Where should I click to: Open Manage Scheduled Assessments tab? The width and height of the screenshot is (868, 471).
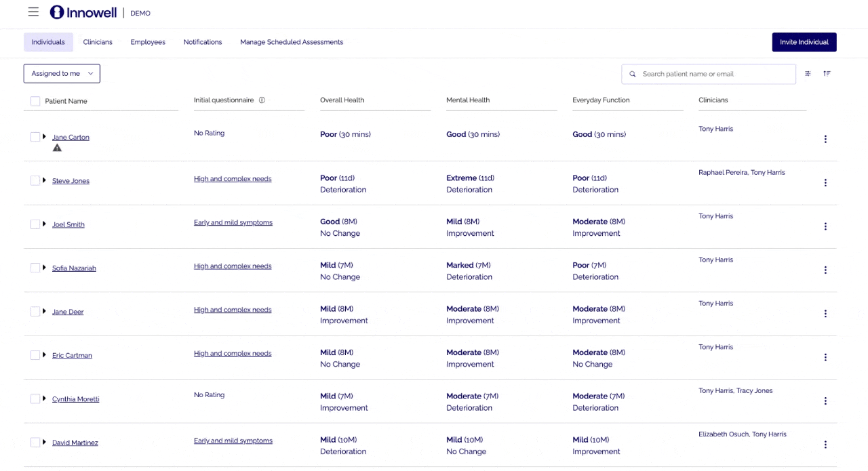click(x=292, y=42)
